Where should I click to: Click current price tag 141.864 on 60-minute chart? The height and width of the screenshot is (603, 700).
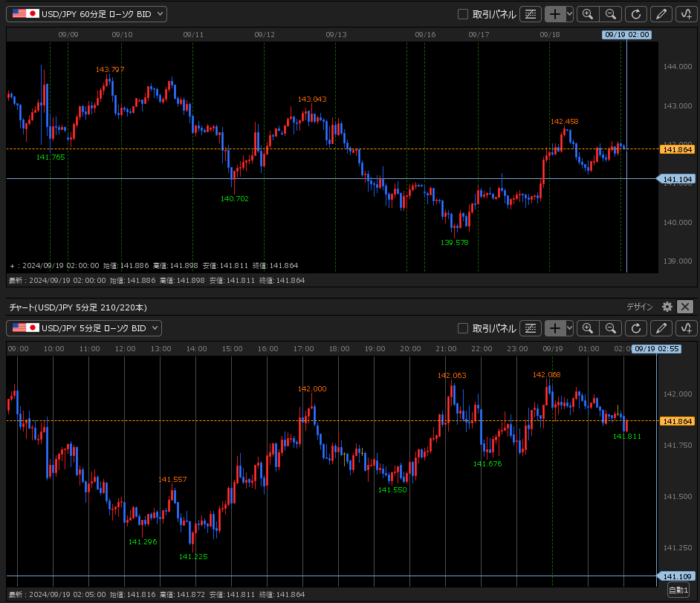[x=677, y=149]
